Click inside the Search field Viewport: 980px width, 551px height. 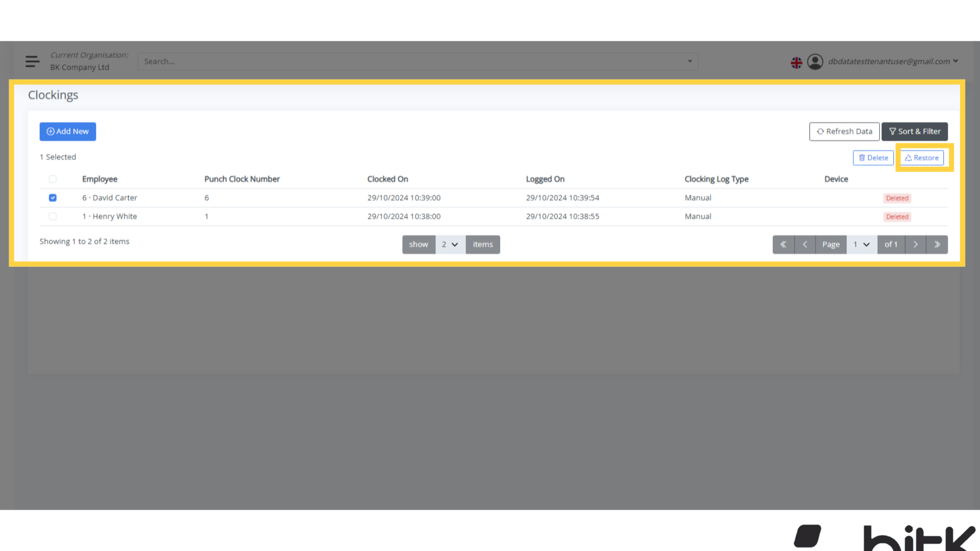point(357,61)
